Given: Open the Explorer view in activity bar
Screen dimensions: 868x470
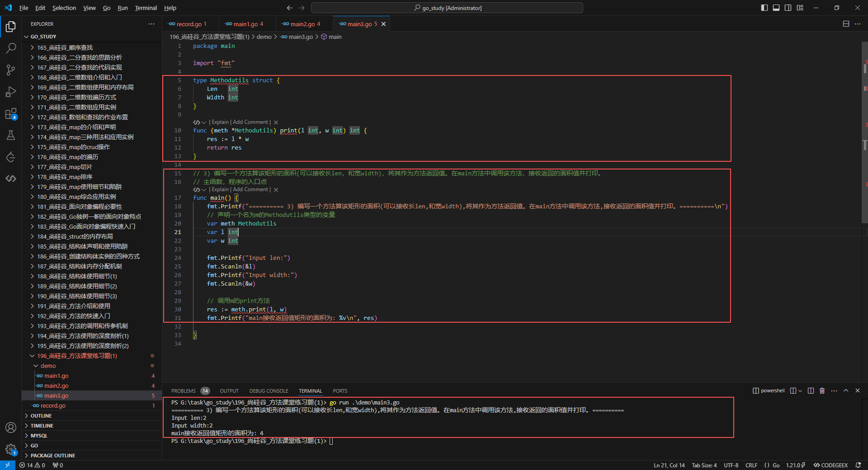Looking at the screenshot, I should pyautogui.click(x=11, y=27).
